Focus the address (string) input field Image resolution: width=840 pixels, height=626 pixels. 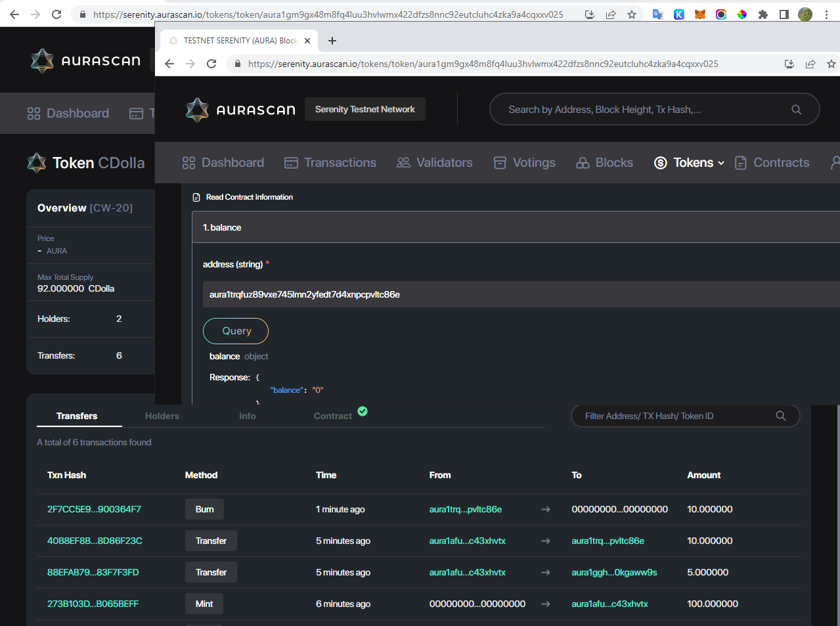point(521,294)
